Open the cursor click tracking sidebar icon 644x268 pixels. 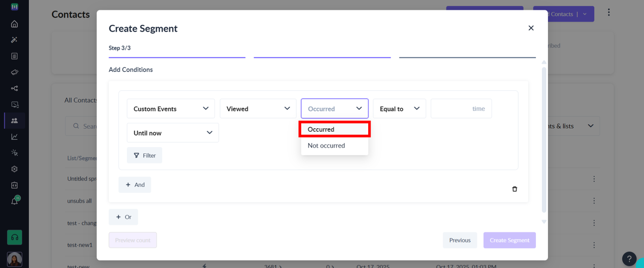click(x=14, y=153)
